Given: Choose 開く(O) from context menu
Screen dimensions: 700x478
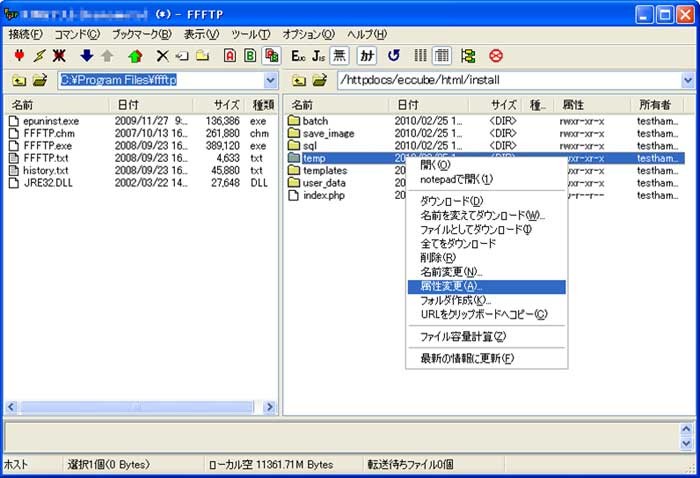Looking at the screenshot, I should (487, 165).
